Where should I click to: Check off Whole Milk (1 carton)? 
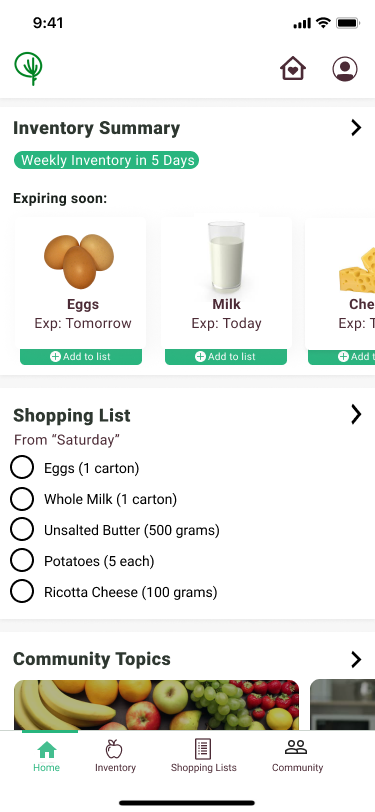click(22, 499)
